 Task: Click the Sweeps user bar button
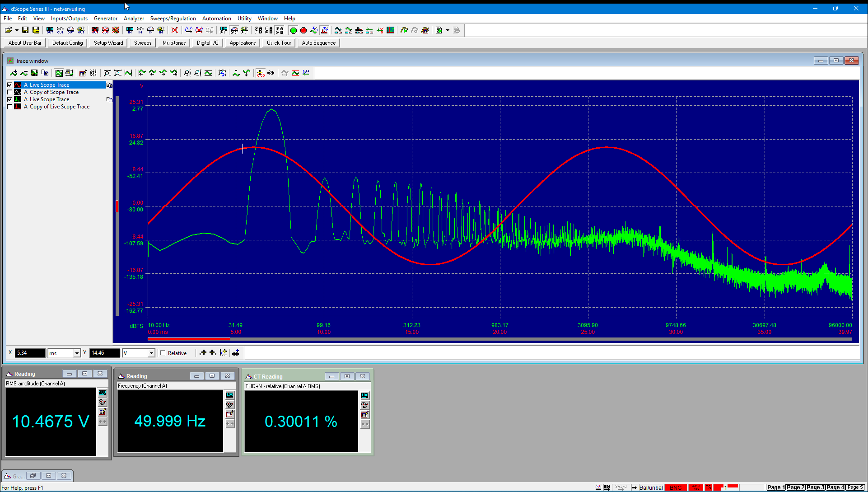143,43
